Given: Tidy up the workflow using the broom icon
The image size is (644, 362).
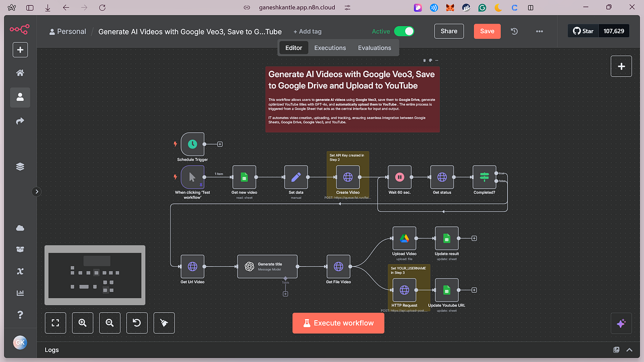Looking at the screenshot, I should pyautogui.click(x=164, y=322).
